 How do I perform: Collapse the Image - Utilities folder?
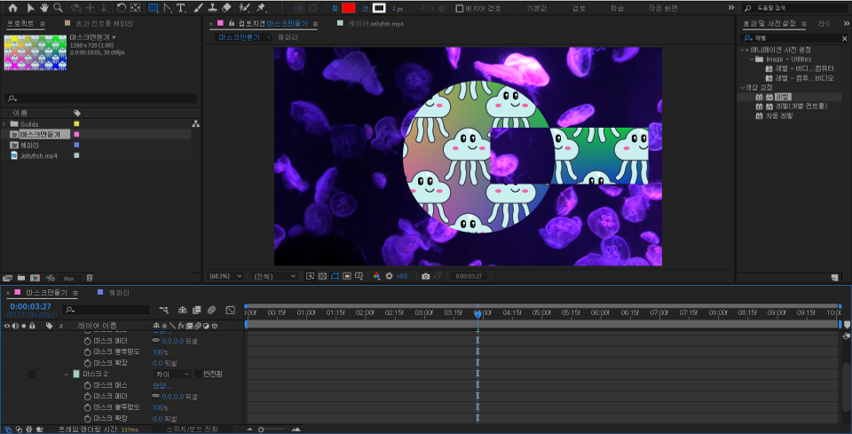pos(752,59)
